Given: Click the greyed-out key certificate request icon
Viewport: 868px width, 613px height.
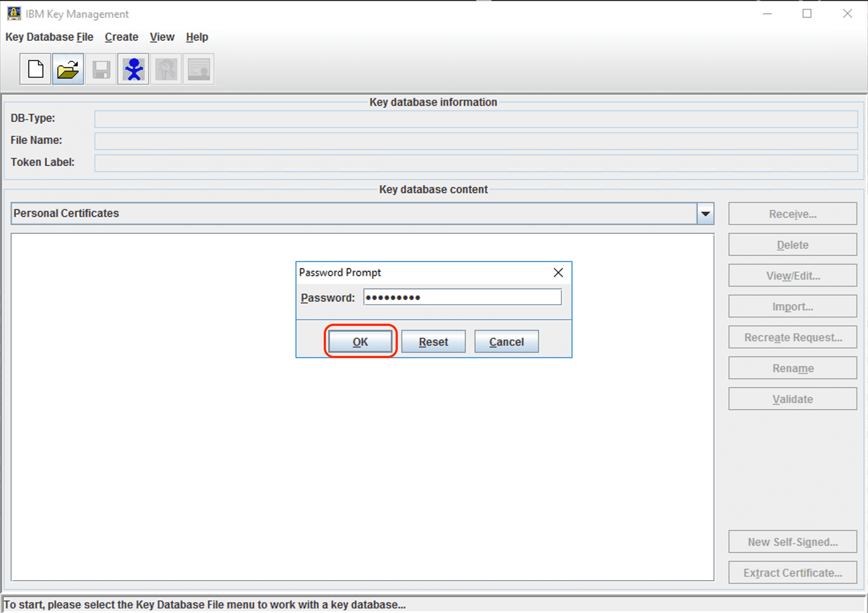Looking at the screenshot, I should (166, 69).
